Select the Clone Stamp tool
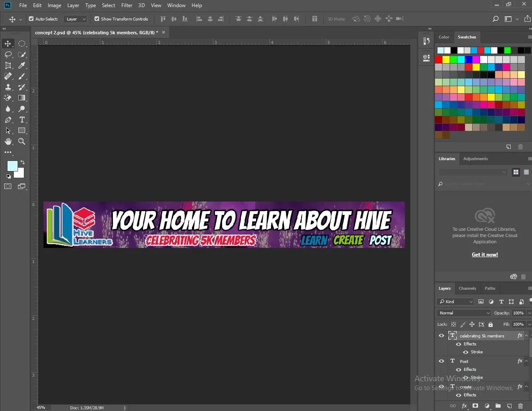This screenshot has width=532, height=411. click(8, 87)
